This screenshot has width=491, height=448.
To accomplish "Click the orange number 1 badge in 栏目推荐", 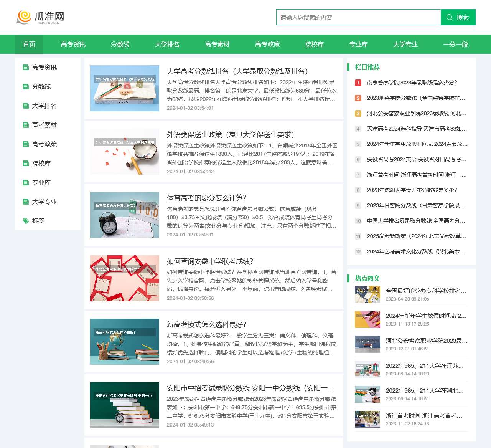I will point(358,83).
